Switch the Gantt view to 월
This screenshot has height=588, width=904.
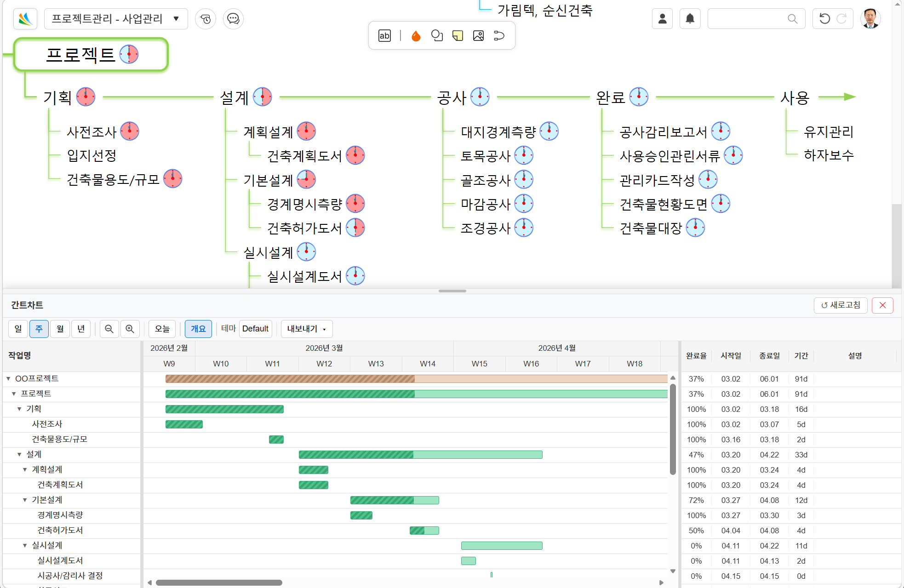[x=60, y=329]
